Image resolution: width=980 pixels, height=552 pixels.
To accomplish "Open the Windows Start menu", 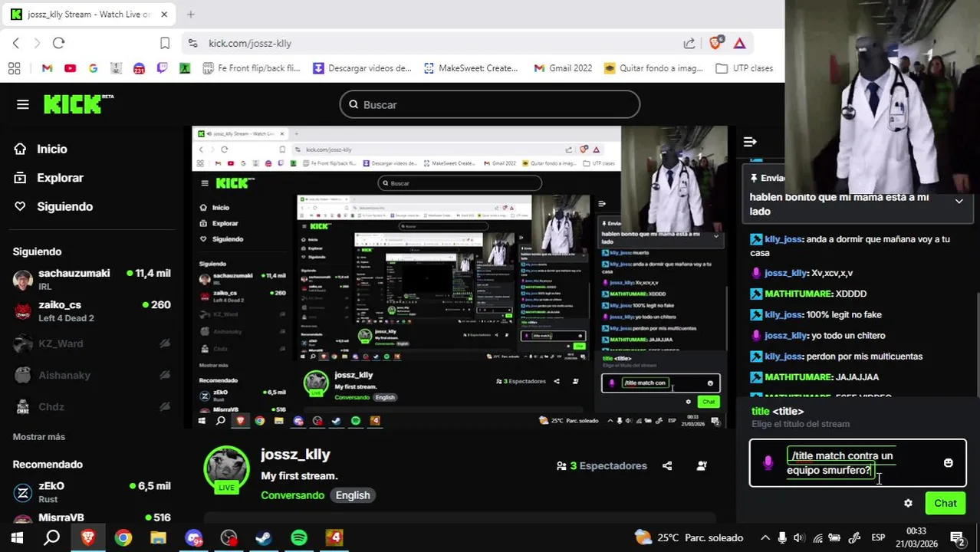I will coord(17,537).
